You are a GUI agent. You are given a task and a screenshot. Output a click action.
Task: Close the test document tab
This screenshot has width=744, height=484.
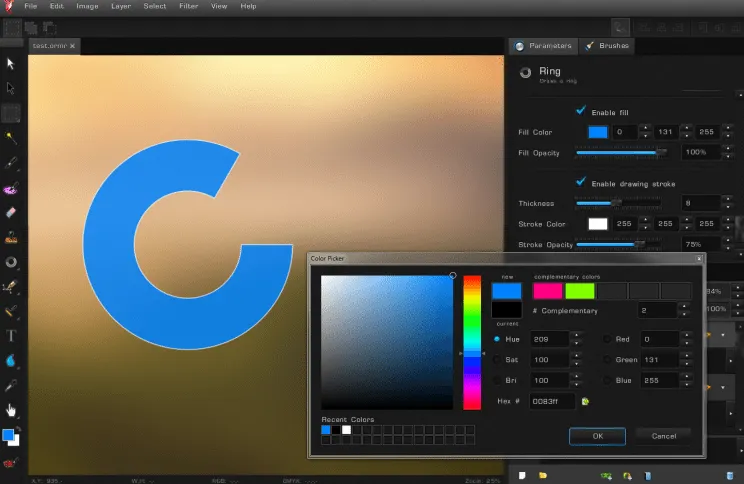point(73,46)
